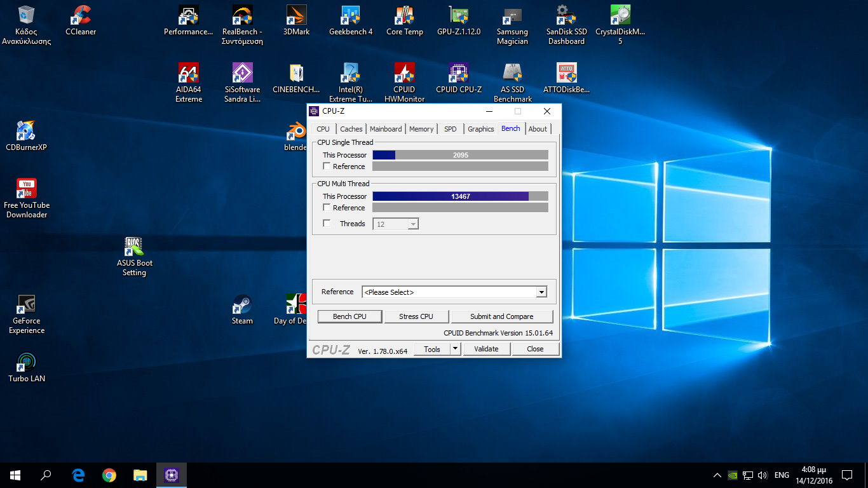Launch CCleaner from the desktop
Viewport: 868px width, 488px height.
tap(81, 21)
